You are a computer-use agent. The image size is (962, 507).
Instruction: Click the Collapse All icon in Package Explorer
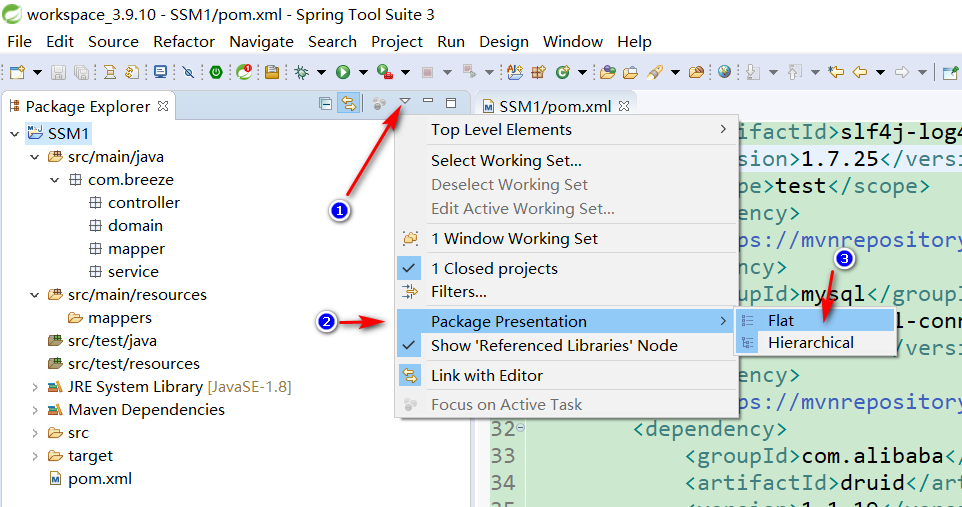[x=326, y=103]
